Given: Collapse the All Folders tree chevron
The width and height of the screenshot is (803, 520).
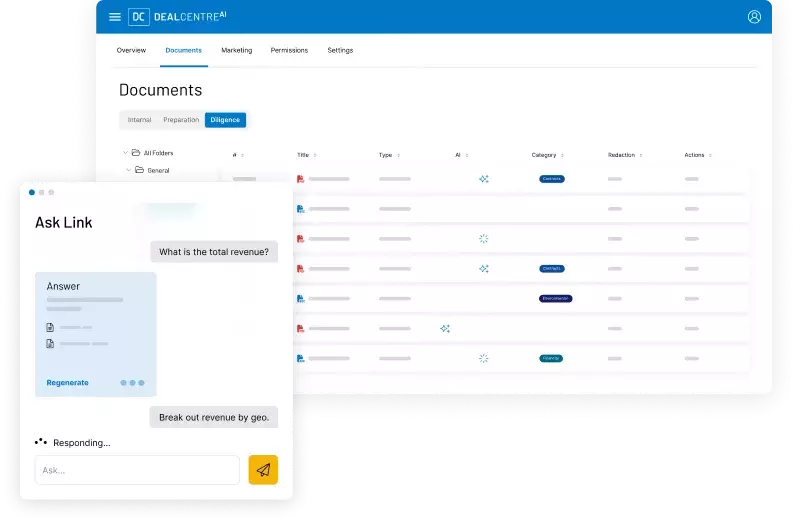Looking at the screenshot, I should click(x=125, y=153).
